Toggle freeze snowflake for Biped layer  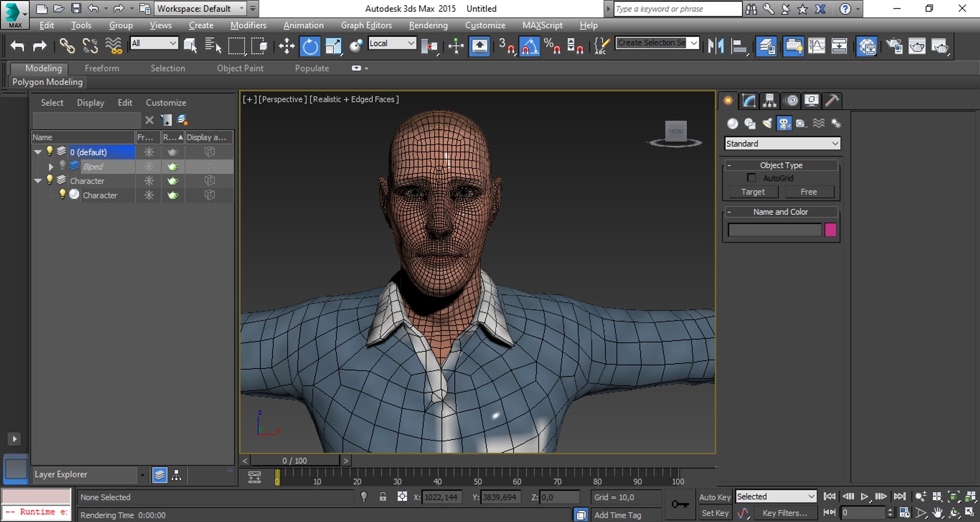coord(149,166)
